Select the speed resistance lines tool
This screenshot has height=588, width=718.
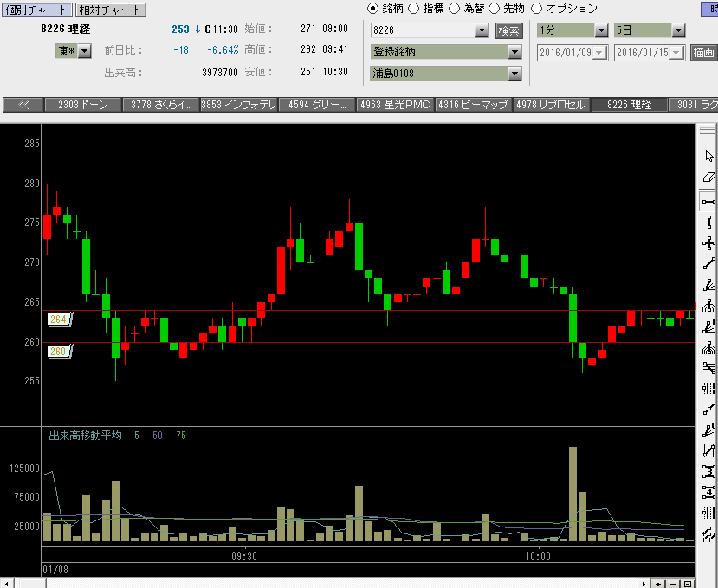click(x=708, y=368)
